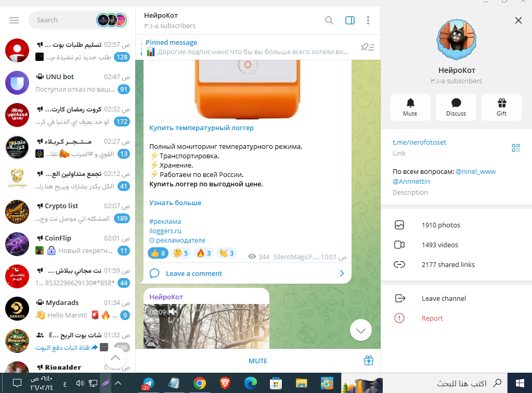Screen dimensions: 532x393
Task: Open كروت رمضان كارت chat
Action: (68, 115)
